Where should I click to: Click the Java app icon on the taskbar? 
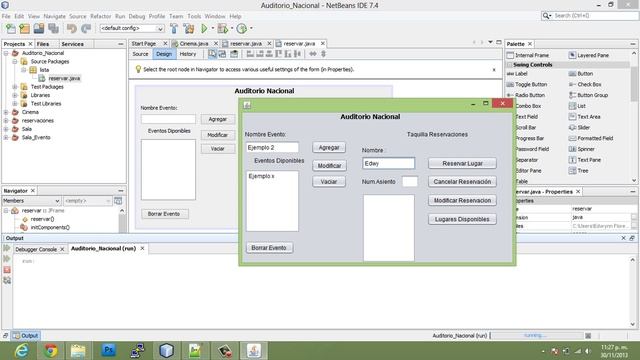(253, 351)
